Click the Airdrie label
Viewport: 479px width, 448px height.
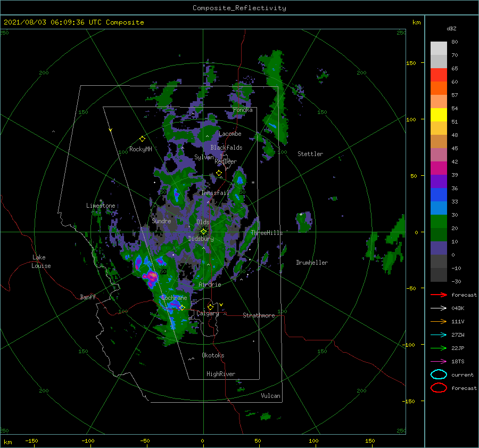click(x=210, y=284)
